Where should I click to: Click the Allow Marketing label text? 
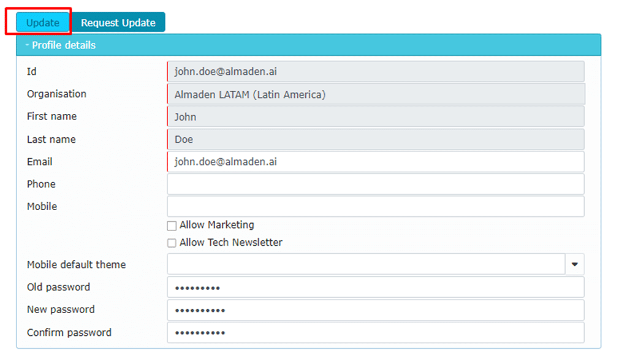coord(216,225)
